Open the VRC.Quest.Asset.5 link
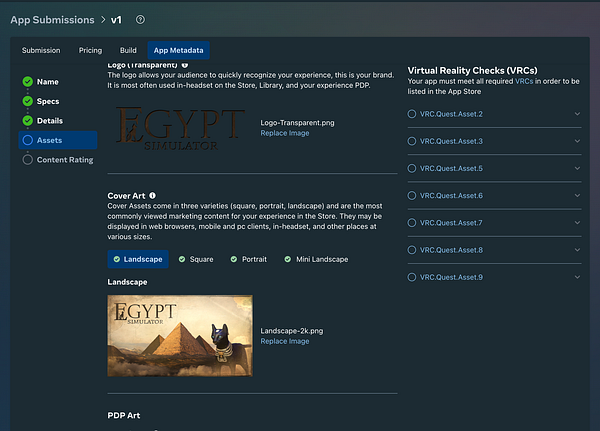Screen dimensions: 600x431 pyautogui.click(x=451, y=168)
